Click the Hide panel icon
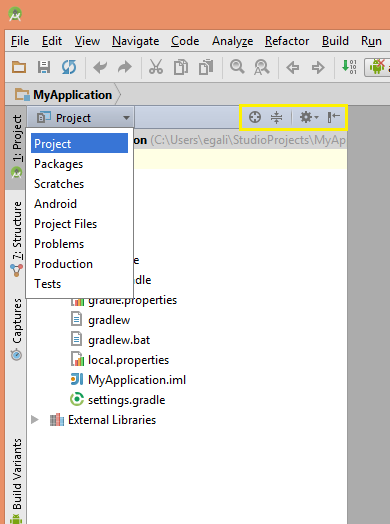Viewport: 390px width, 524px height. point(334,117)
